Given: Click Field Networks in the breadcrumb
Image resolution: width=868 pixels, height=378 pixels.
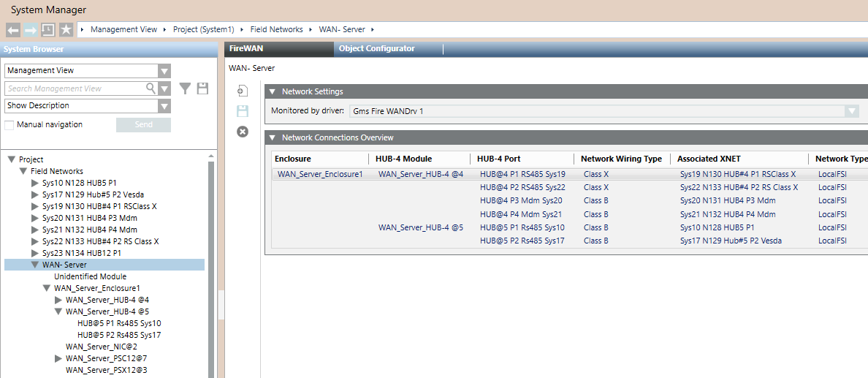Looking at the screenshot, I should 276,29.
